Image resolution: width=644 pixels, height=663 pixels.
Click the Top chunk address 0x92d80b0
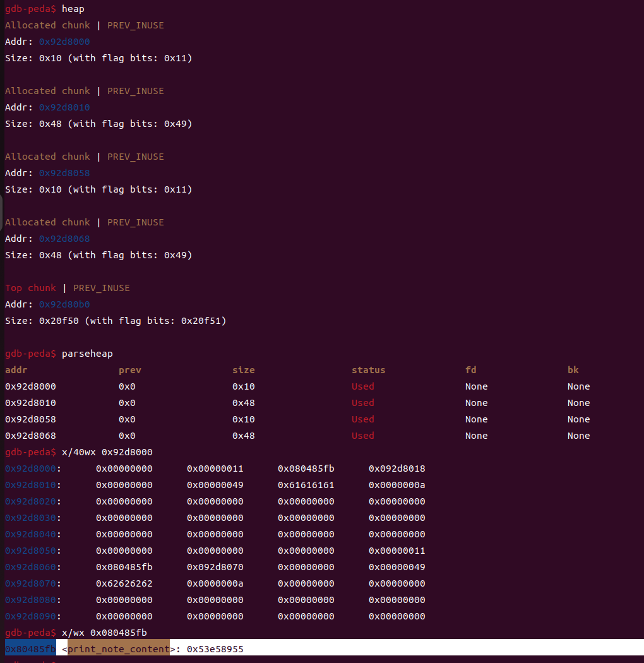tap(64, 304)
